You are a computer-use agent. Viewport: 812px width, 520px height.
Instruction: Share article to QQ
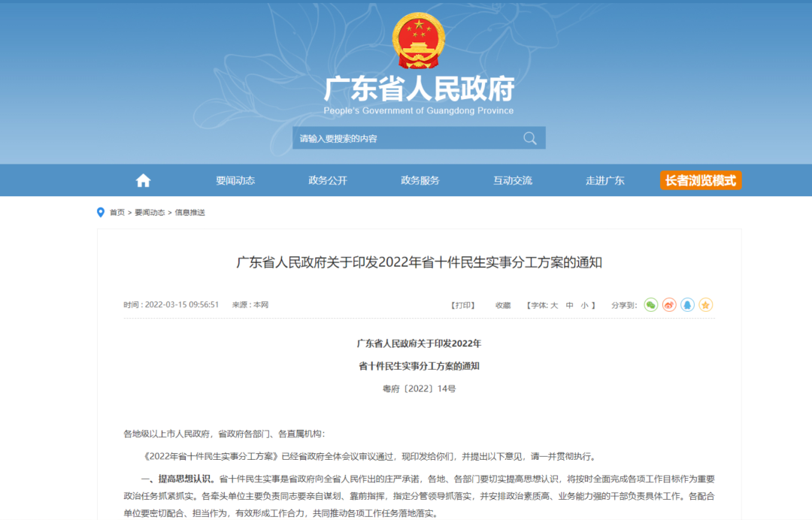(687, 305)
